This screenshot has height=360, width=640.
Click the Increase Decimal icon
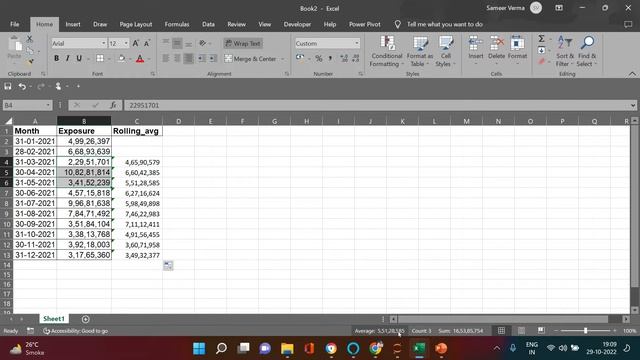(x=344, y=58)
